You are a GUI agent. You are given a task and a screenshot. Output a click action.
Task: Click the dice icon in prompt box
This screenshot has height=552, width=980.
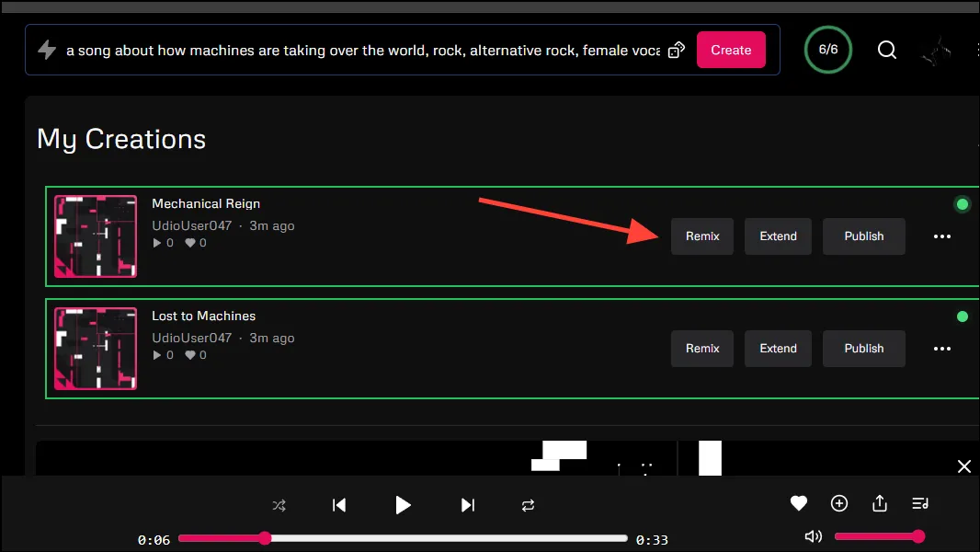pos(677,50)
